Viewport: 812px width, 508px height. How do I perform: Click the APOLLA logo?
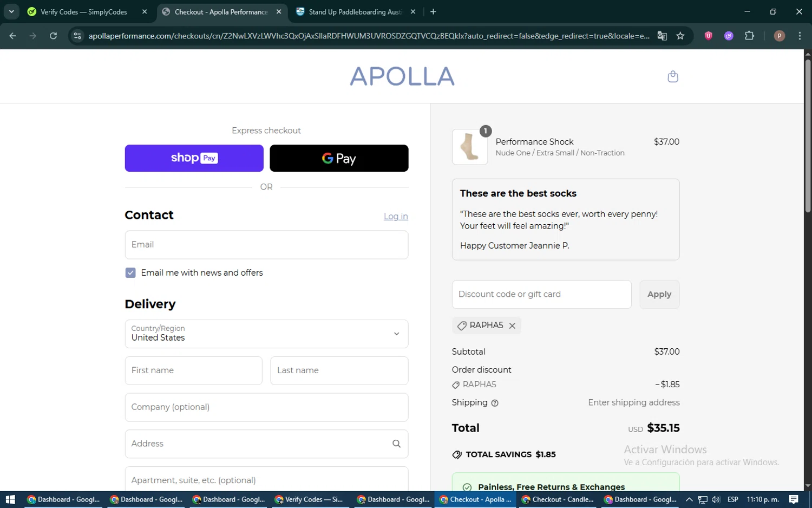[402, 76]
